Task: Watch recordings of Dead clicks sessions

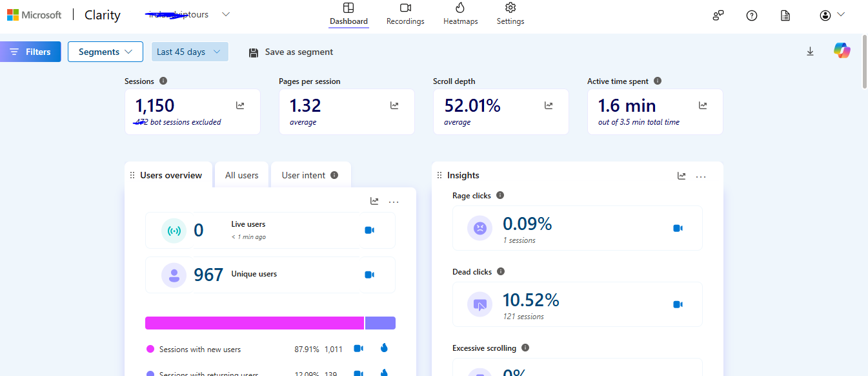Action: click(x=678, y=304)
